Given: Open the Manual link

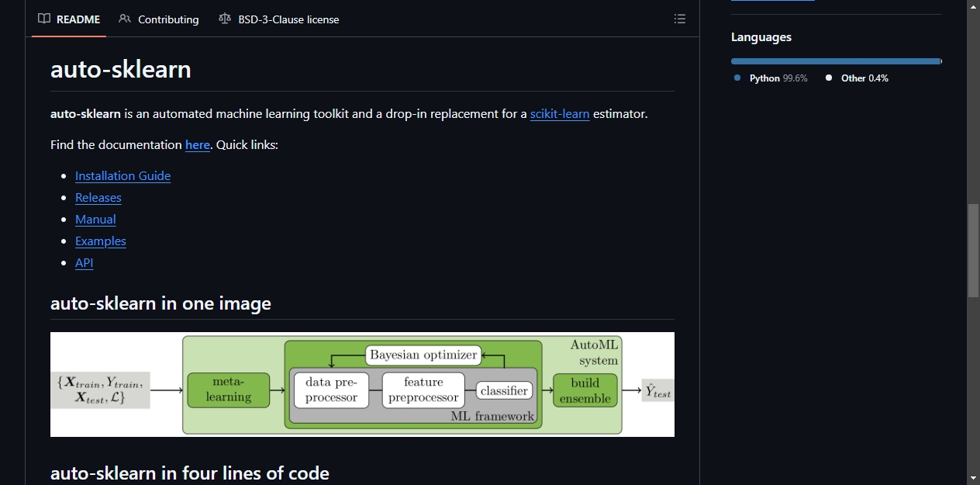Looking at the screenshot, I should pyautogui.click(x=95, y=219).
